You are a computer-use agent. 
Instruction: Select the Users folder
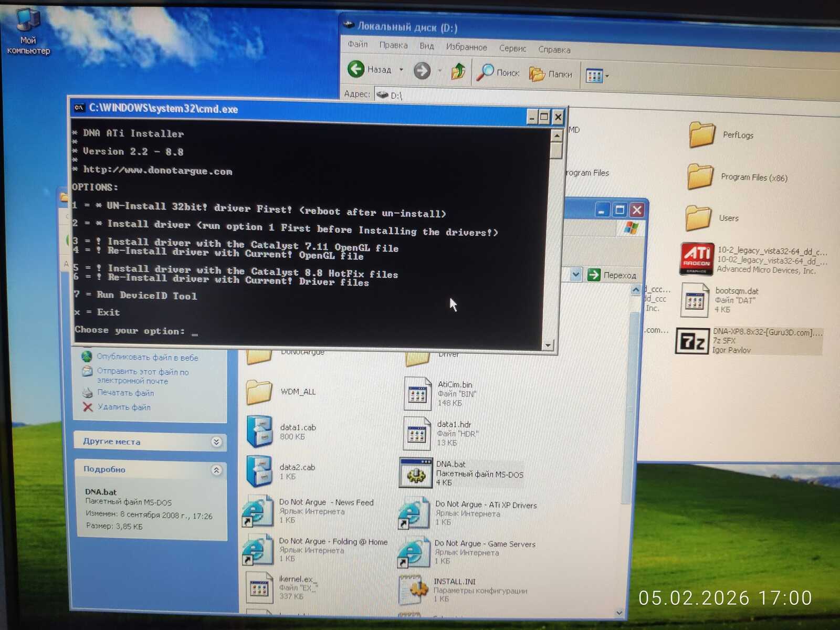coord(712,218)
